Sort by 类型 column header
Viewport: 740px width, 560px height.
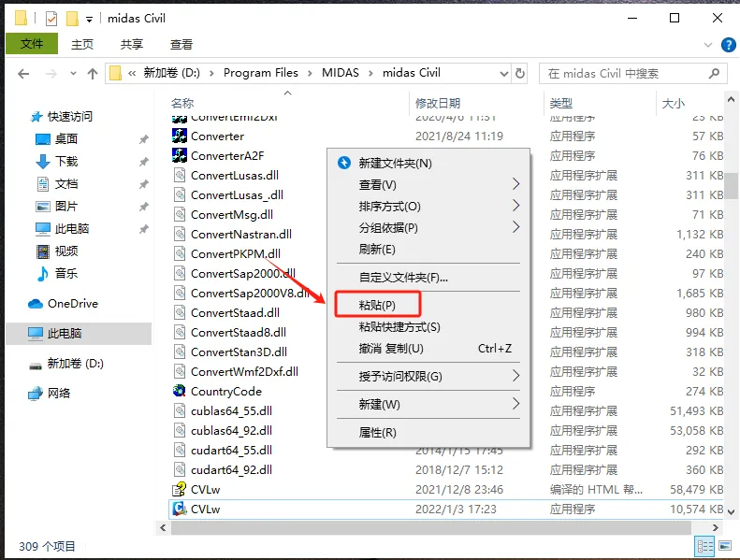point(560,103)
